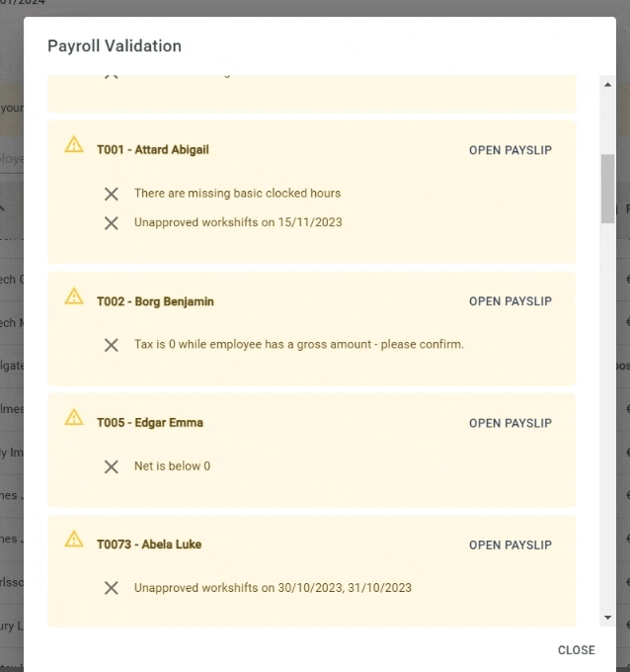Image resolution: width=630 pixels, height=672 pixels.
Task: Click the scrollbar down arrow
Action: click(607, 618)
